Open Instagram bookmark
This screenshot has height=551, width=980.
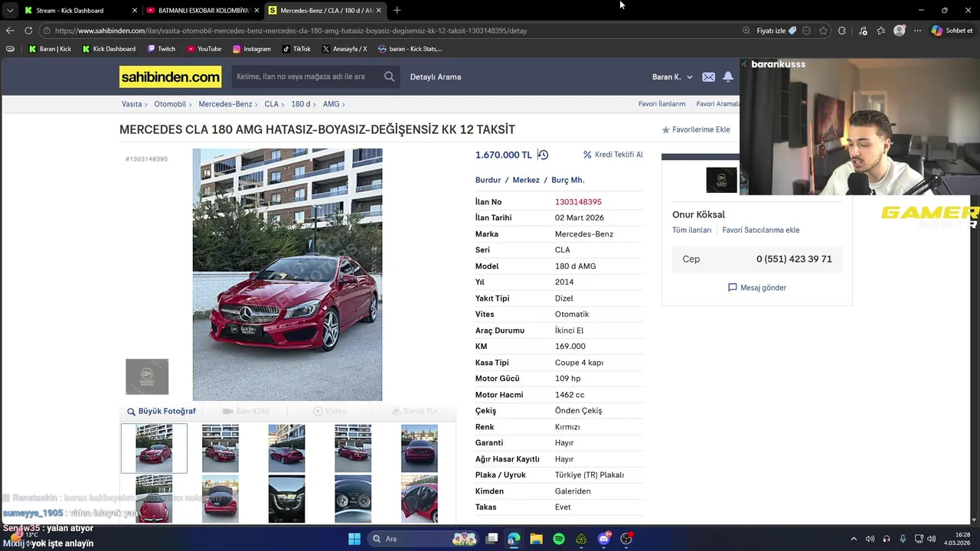point(252,49)
